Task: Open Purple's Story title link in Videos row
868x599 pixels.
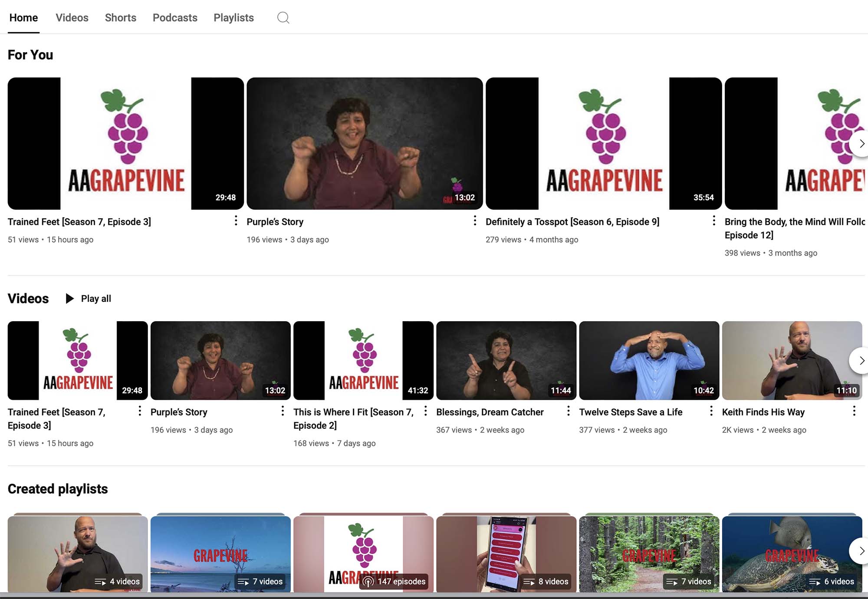Action: (x=179, y=412)
